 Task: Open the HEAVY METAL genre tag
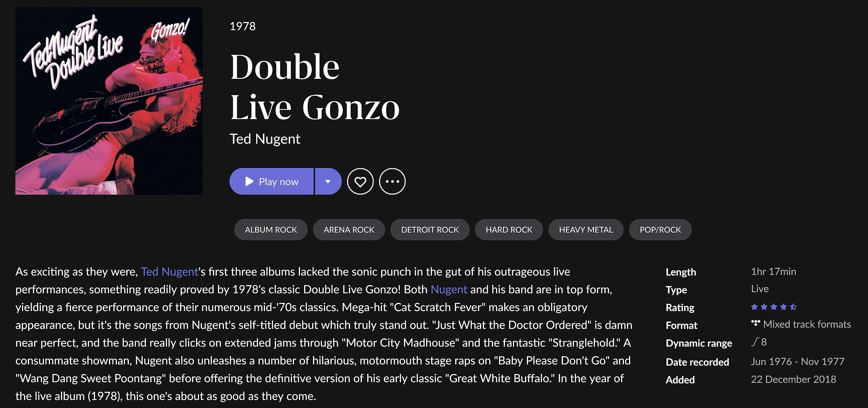pos(586,230)
